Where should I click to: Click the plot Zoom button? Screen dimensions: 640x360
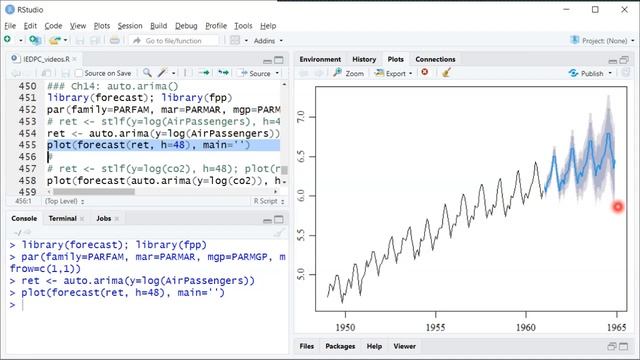pos(348,73)
